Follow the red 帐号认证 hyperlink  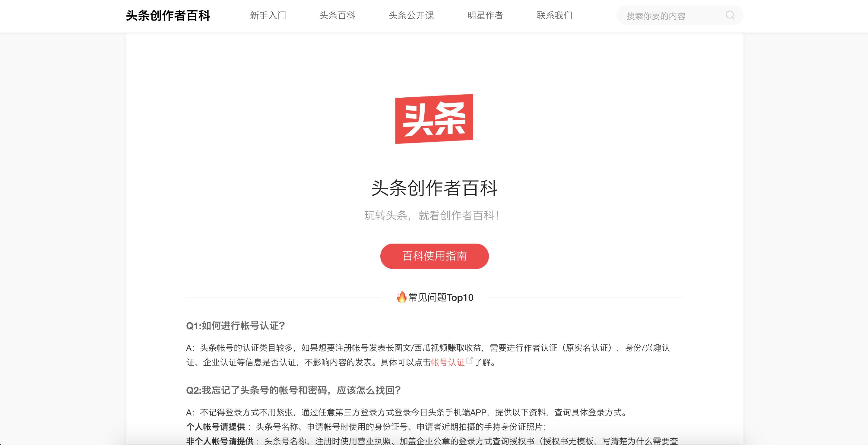448,362
